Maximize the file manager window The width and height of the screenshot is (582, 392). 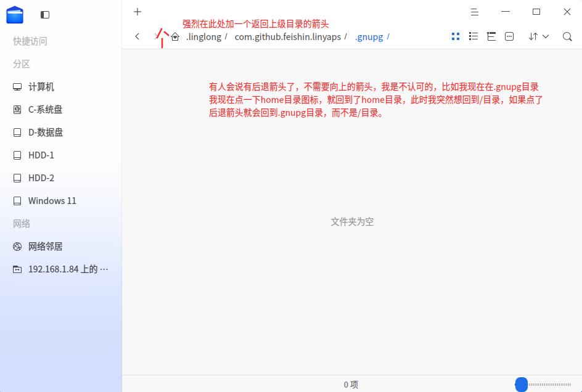[536, 12]
